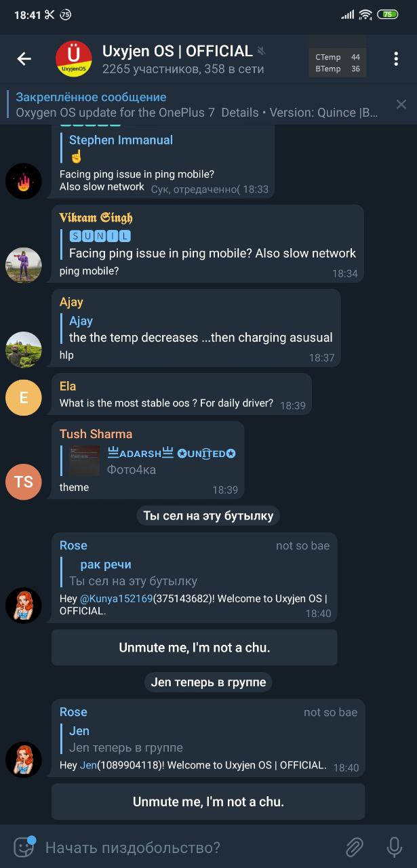Open the @Kunya152169 mention link
Image resolution: width=417 pixels, height=868 pixels.
point(117,599)
